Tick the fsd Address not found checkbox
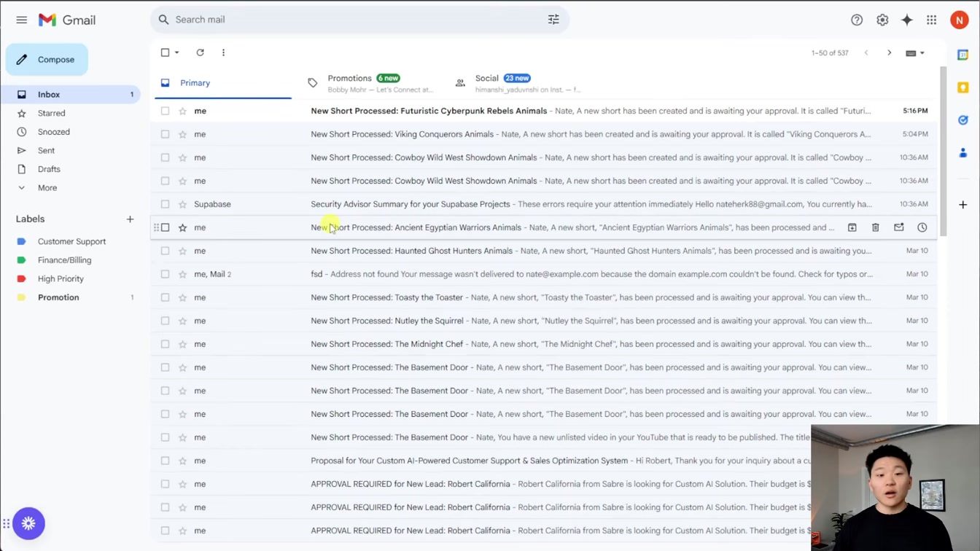Image resolution: width=980 pixels, height=551 pixels. (x=165, y=274)
